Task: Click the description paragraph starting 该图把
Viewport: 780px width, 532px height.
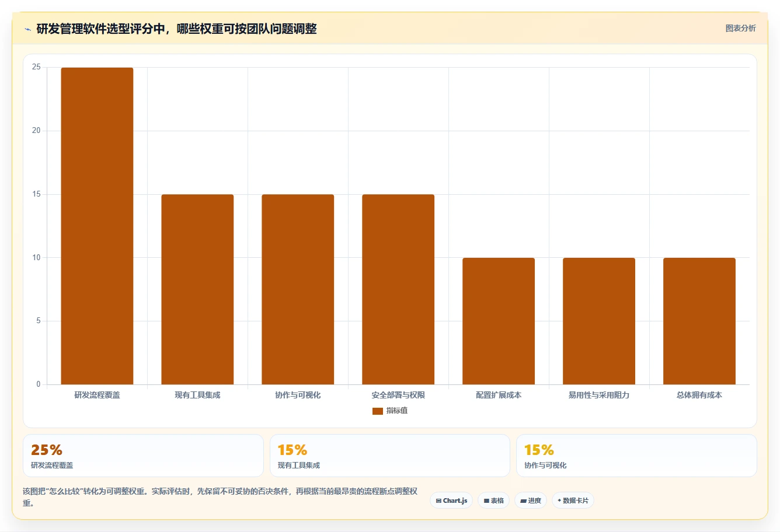Action: [220, 497]
